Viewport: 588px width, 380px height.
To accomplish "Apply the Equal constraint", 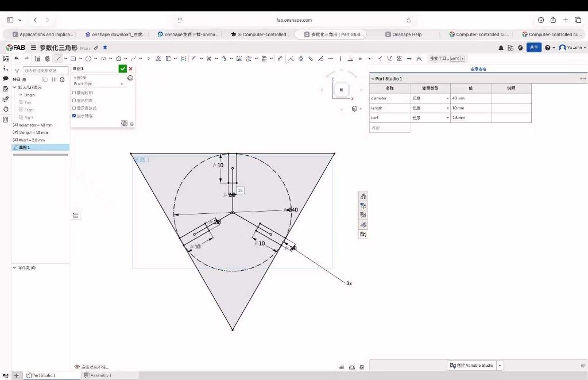I will 360,59.
